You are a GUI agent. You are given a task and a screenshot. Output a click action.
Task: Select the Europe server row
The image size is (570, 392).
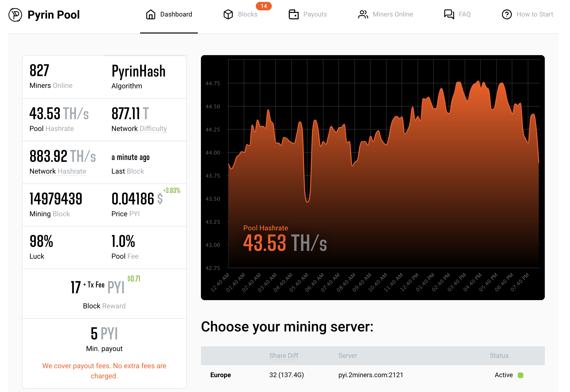coord(220,375)
